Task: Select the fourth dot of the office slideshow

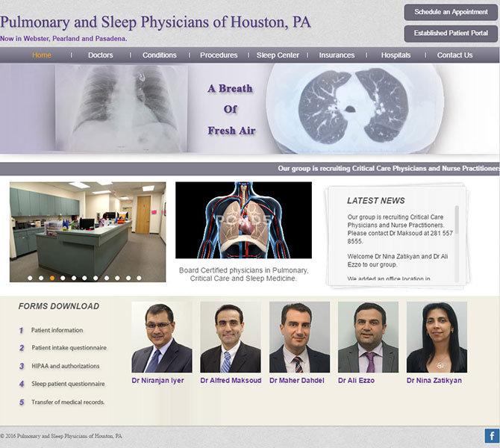Action: point(63,278)
